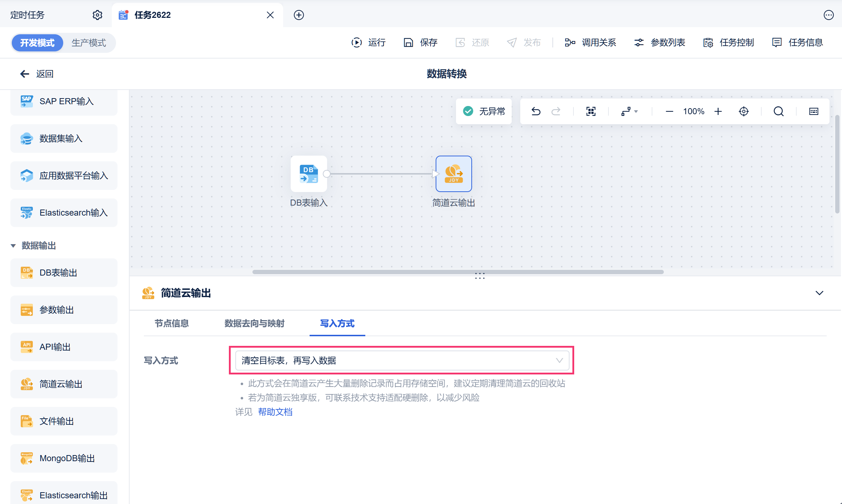The height and width of the screenshot is (504, 842).
Task: Open connection line style dropdown
Action: 629,111
